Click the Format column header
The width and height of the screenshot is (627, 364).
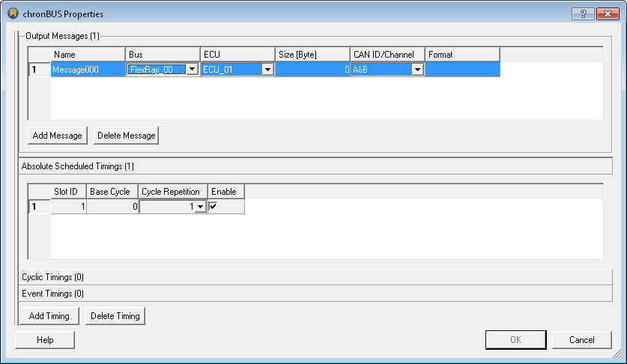click(x=462, y=55)
